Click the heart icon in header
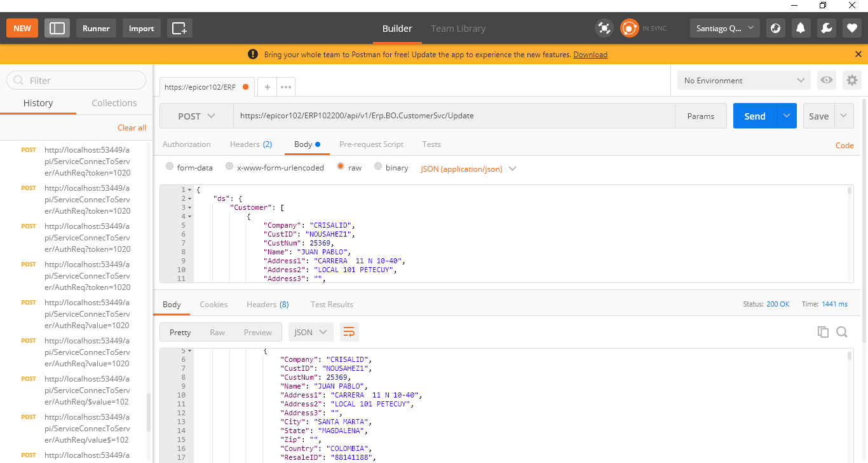The width and height of the screenshot is (868, 463). 852,28
